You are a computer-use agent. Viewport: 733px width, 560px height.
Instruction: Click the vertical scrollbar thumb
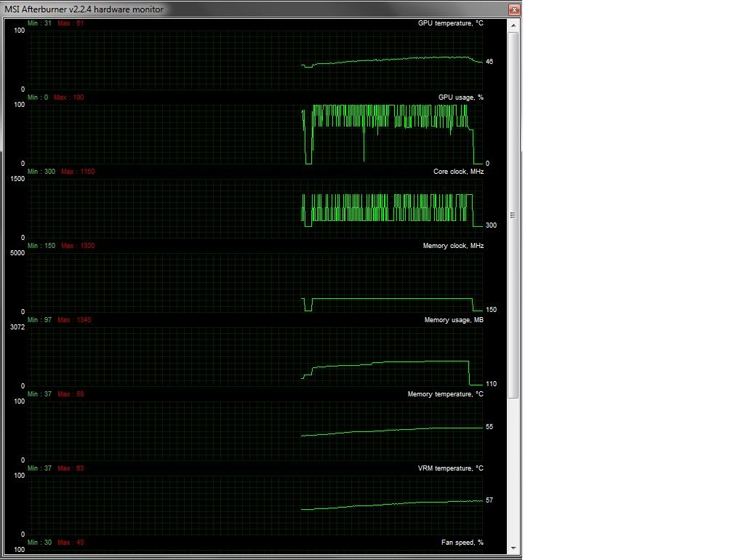513,215
